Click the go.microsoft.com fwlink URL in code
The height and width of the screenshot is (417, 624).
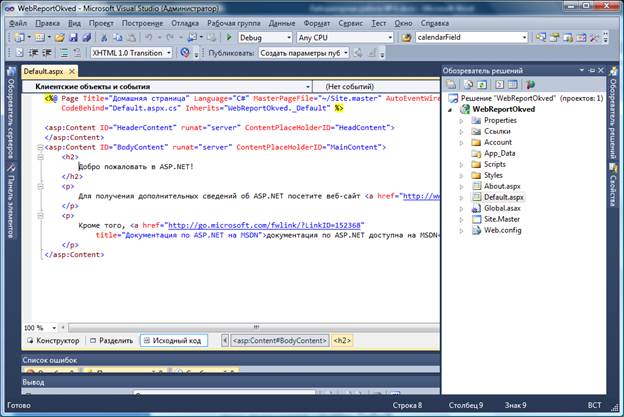point(264,225)
